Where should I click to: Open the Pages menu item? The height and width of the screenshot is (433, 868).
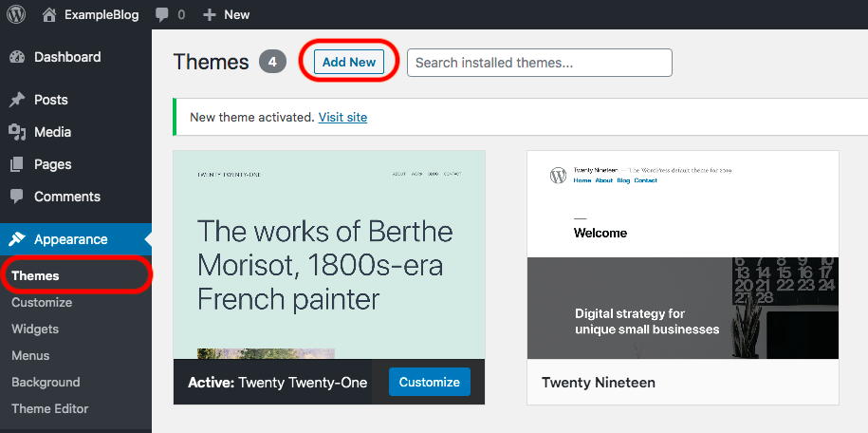tap(52, 164)
